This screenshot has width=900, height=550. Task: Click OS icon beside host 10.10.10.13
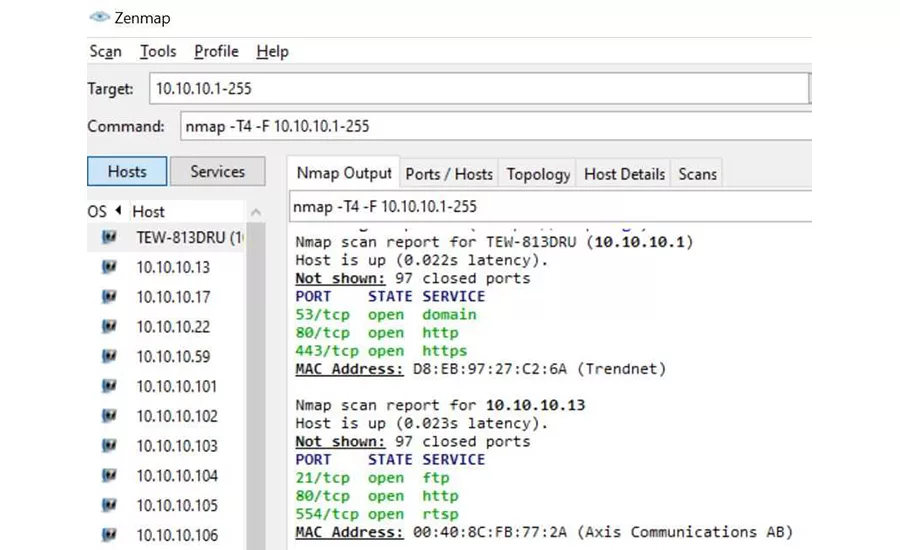click(109, 267)
